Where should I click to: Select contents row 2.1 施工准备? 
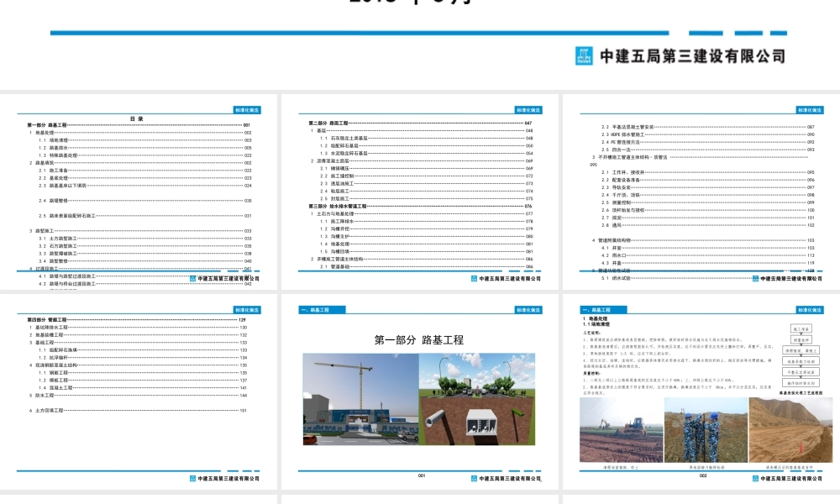[144, 171]
